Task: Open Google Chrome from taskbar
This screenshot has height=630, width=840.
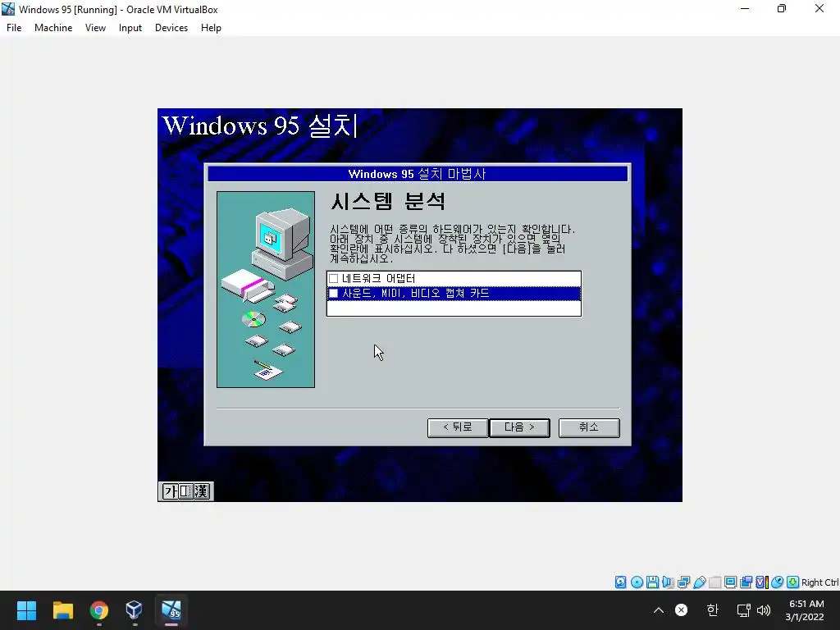Action: (x=98, y=610)
